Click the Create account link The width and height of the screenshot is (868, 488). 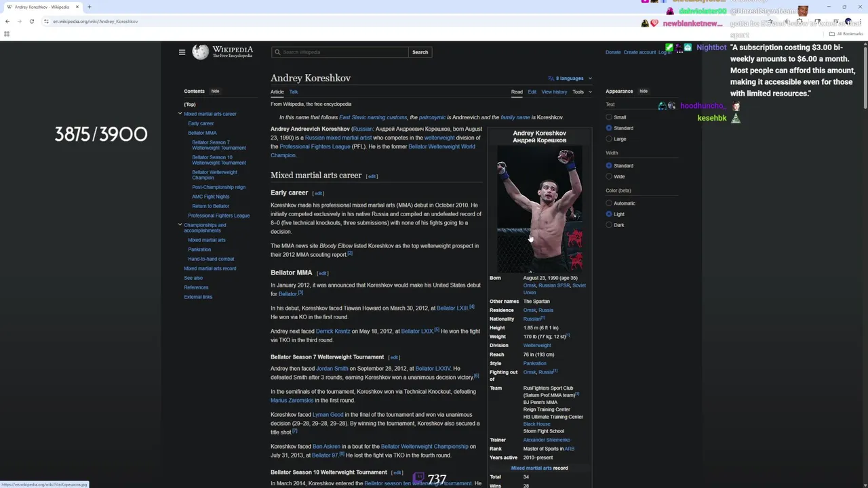click(x=639, y=52)
